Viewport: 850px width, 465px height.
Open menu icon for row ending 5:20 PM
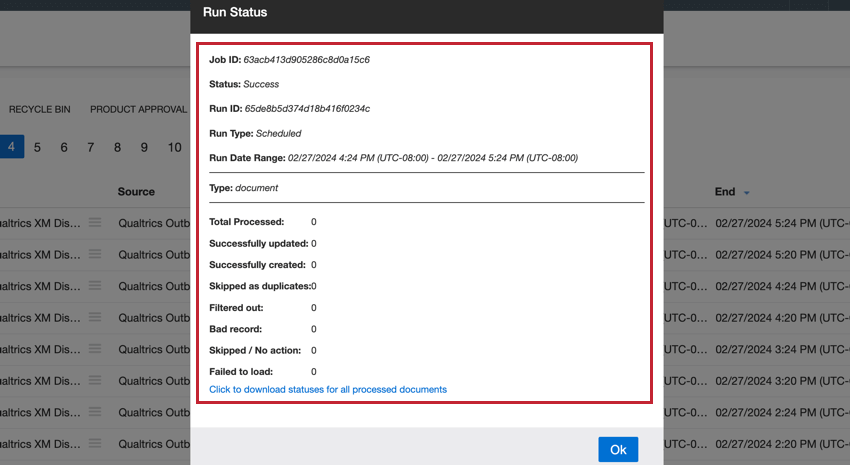coord(94,255)
